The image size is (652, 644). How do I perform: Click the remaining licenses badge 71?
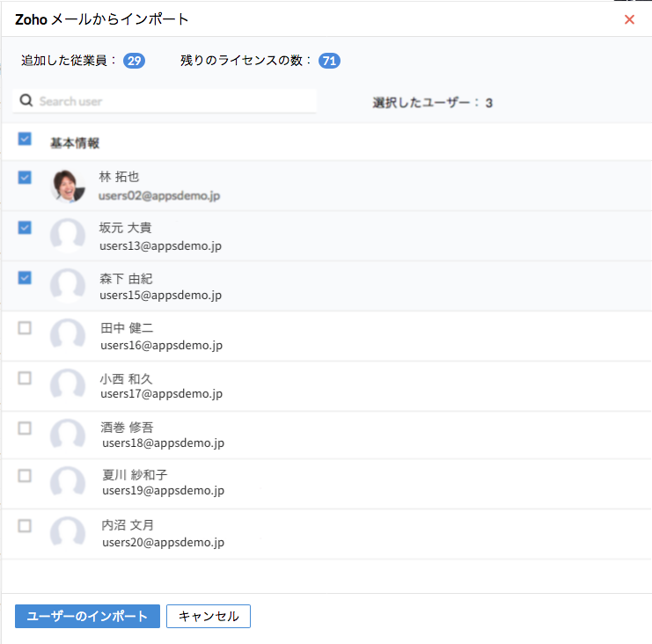pyautogui.click(x=330, y=61)
